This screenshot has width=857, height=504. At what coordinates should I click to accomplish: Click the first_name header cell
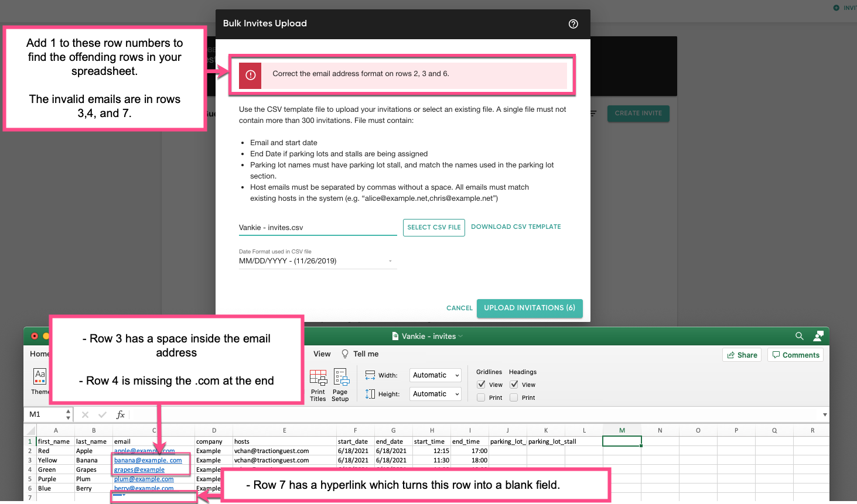click(x=56, y=441)
